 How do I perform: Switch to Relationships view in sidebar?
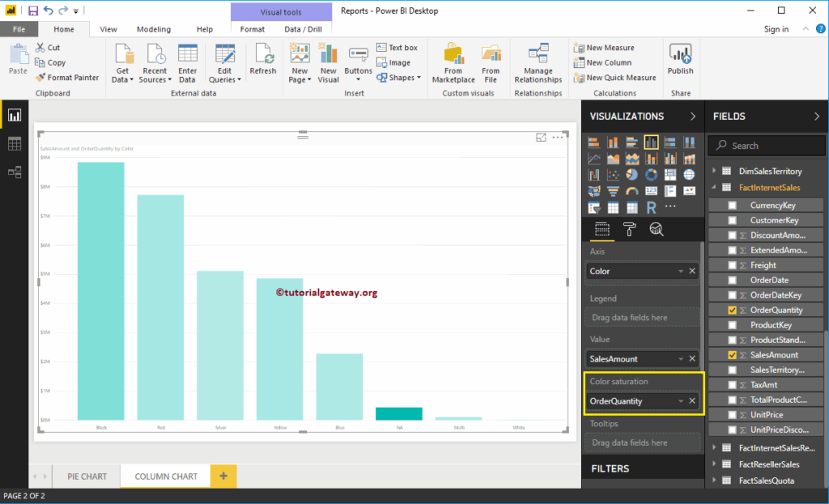(15, 172)
